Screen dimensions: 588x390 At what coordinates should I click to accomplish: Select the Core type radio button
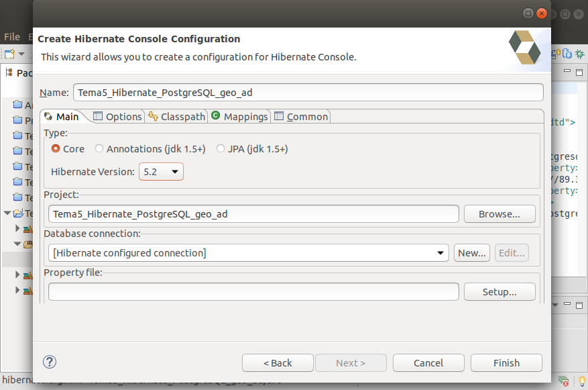(56, 148)
